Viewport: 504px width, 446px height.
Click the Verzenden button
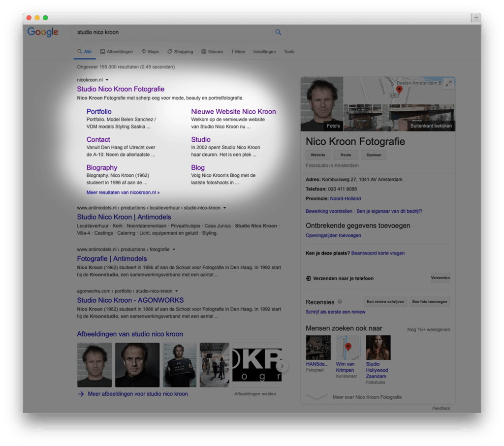point(441,278)
